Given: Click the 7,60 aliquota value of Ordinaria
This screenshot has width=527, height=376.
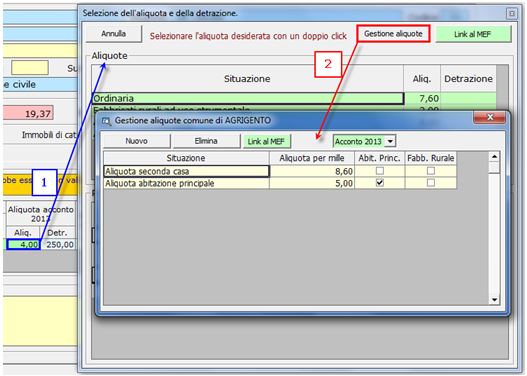Looking at the screenshot, I should [x=422, y=98].
